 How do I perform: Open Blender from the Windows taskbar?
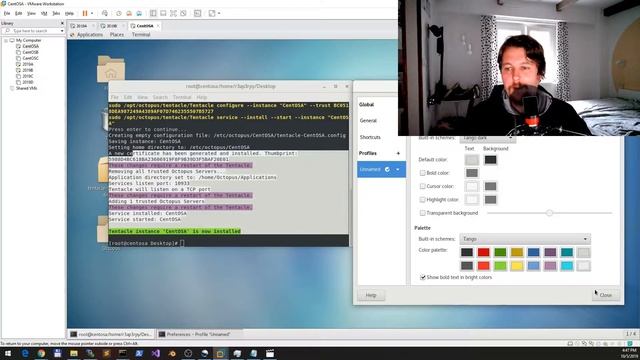[x=172, y=353]
